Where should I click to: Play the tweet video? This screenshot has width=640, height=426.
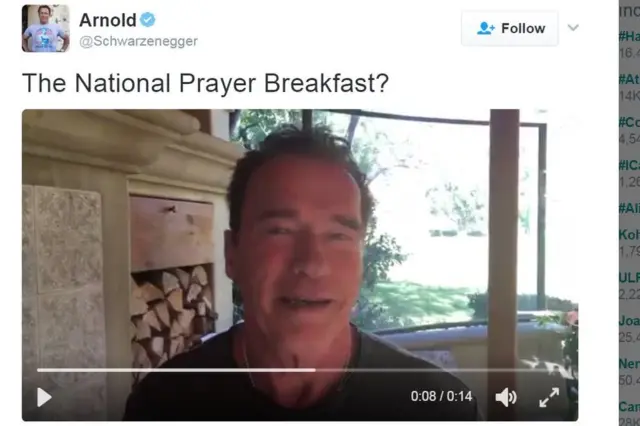pos(44,397)
